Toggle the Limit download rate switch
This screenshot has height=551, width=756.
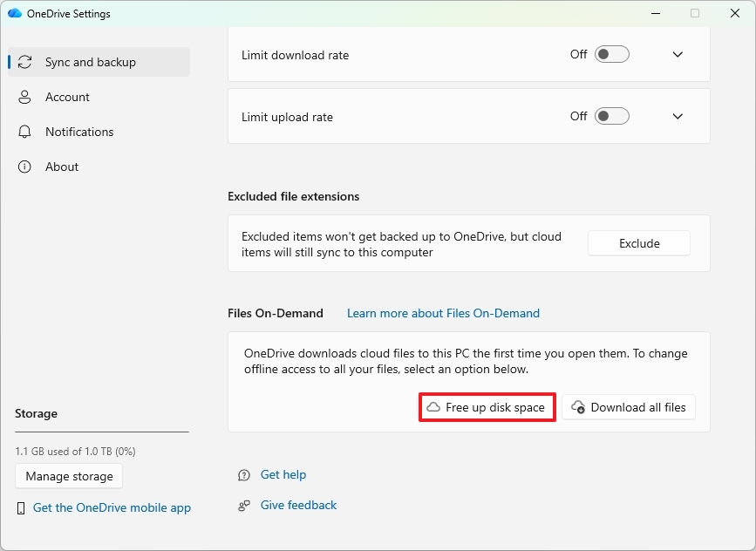pos(611,54)
